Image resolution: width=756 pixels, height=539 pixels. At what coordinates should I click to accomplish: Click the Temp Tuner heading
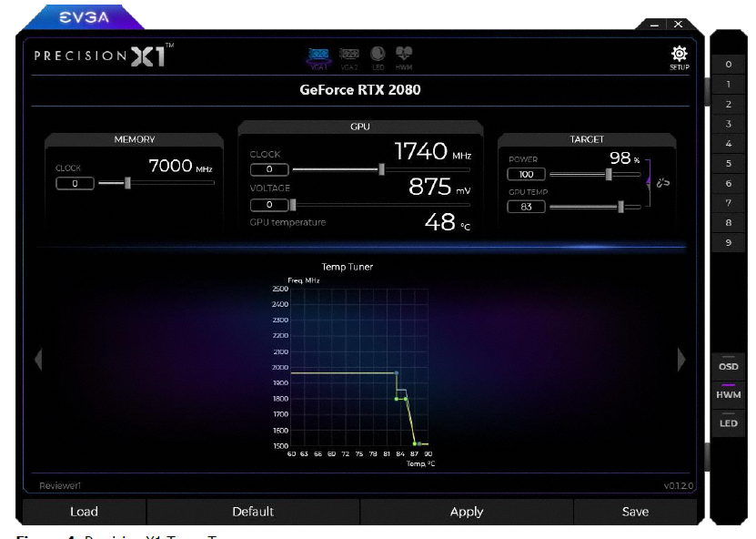[348, 267]
